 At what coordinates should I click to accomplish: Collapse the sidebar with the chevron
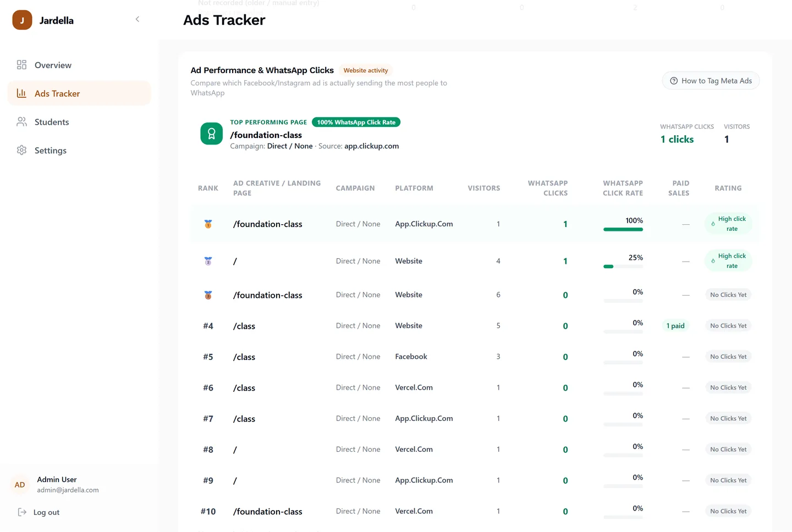tap(137, 19)
